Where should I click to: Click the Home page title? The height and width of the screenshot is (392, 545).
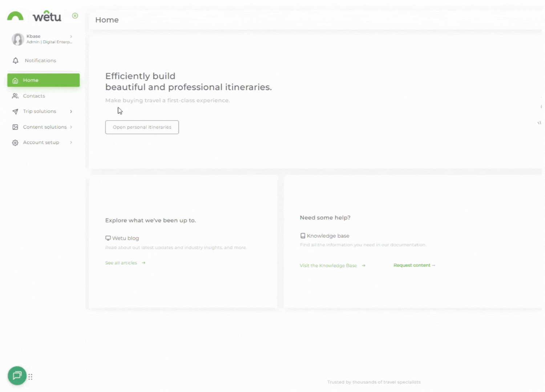click(107, 20)
